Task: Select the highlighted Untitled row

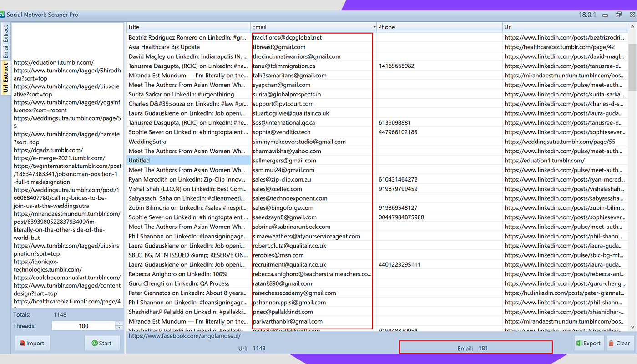Action: pyautogui.click(x=188, y=161)
